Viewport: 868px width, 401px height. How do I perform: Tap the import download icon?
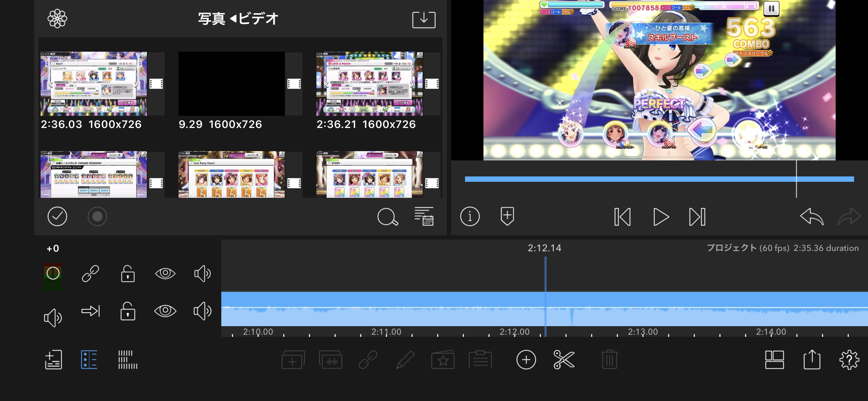424,20
